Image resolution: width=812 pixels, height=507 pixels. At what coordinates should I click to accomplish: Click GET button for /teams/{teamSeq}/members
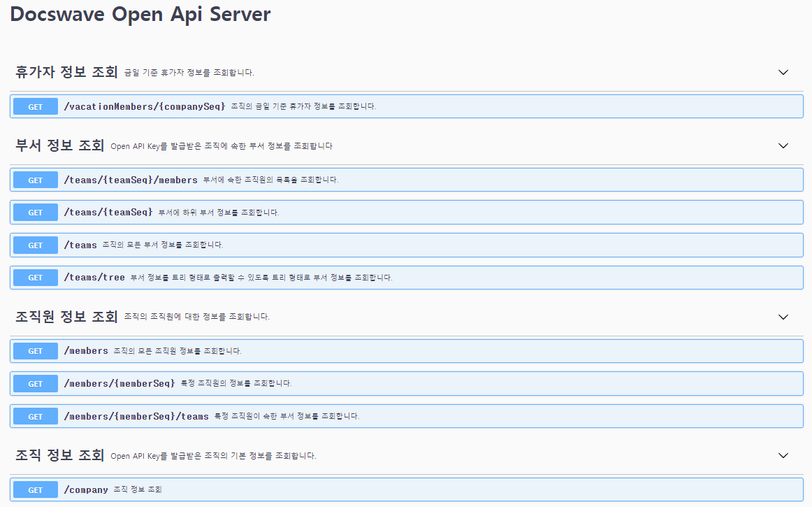tap(36, 180)
